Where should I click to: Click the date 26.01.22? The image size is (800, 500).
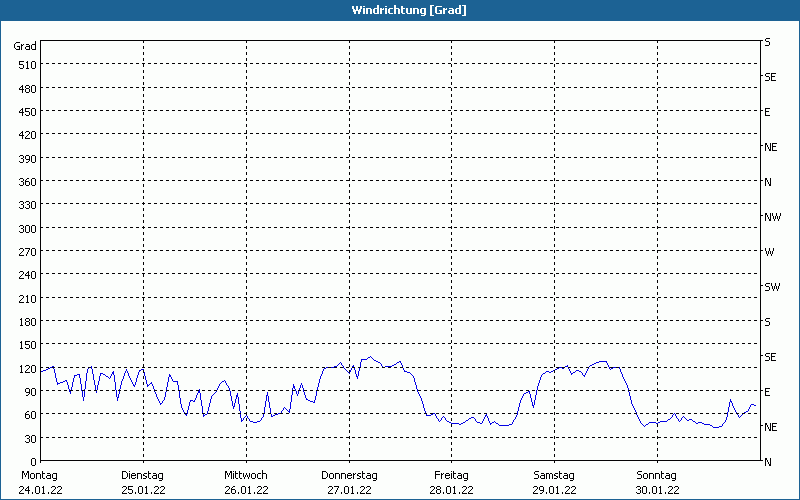tap(246, 490)
